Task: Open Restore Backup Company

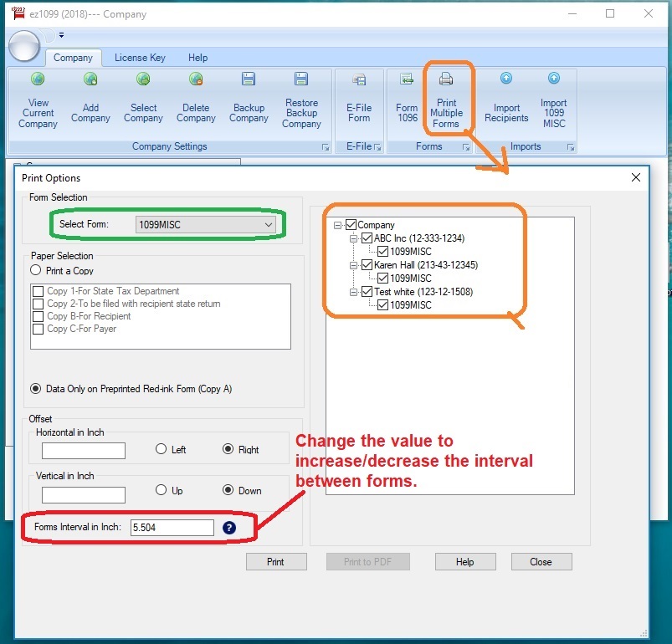Action: click(301, 80)
